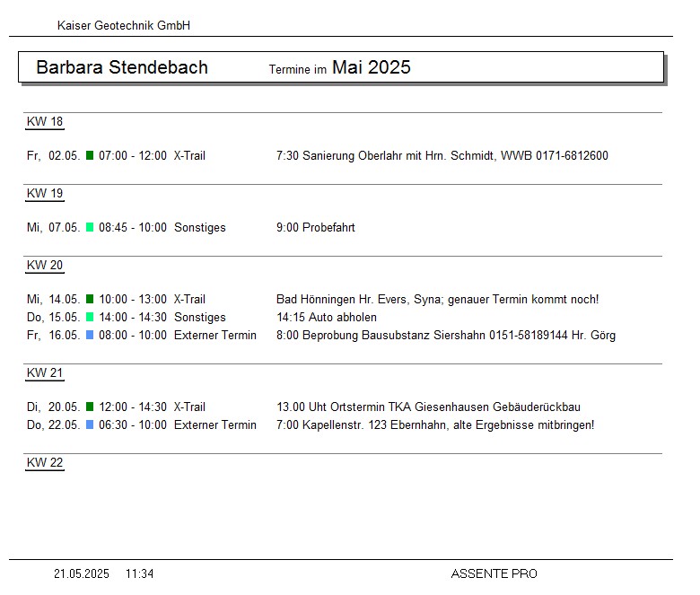The image size is (700, 595).
Task: Click the Barbara Stendebach name title
Action: pyautogui.click(x=122, y=67)
